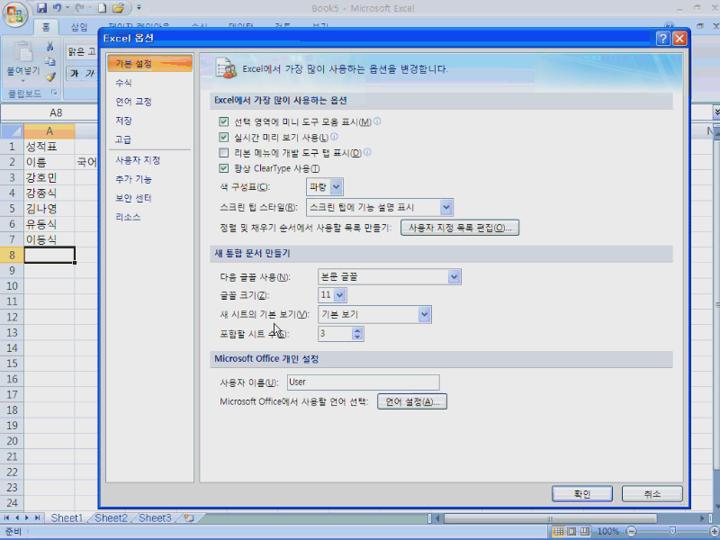Toggle 실시간 미리 보기 사용 checkbox
The width and height of the screenshot is (720, 540).
224,137
